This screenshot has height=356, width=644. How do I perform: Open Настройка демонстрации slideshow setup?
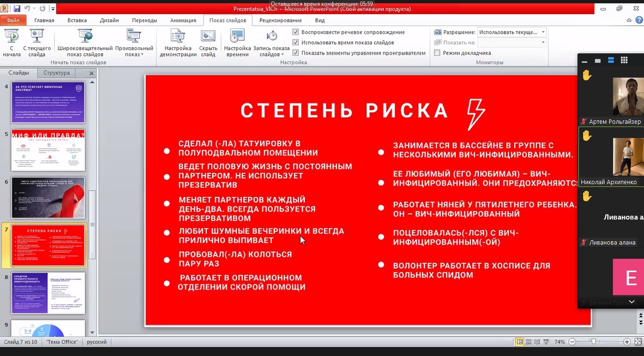[178, 43]
